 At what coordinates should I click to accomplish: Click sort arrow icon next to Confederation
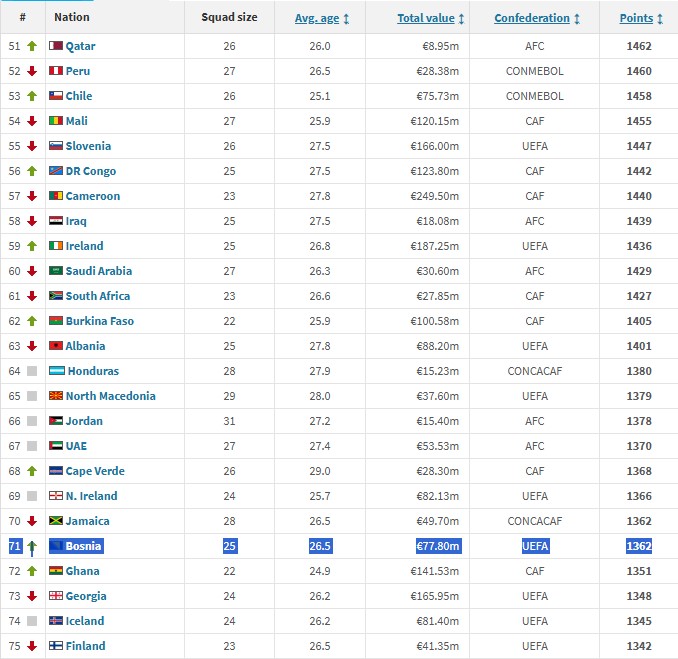577,19
